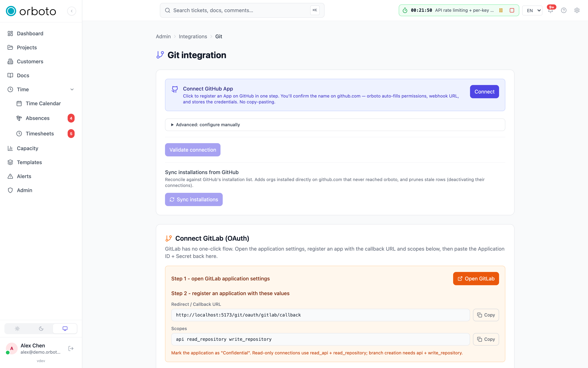This screenshot has width=588, height=368.
Task: Open Capacity in the sidebar
Action: [x=41, y=148]
